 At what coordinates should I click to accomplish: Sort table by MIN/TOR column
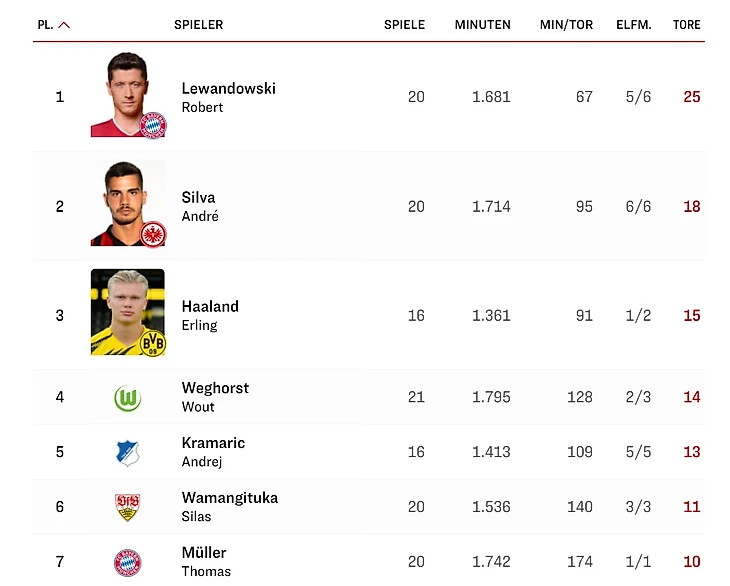[x=566, y=25]
